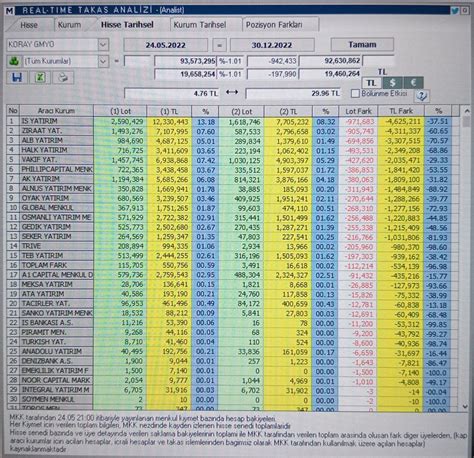
Task: Click the equals button between dates
Action: tap(219, 45)
